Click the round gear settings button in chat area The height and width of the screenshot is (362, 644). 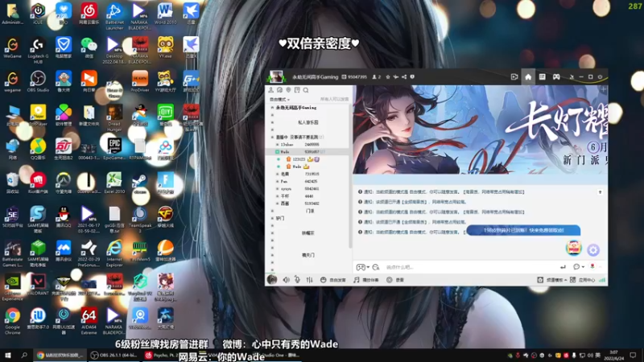click(x=593, y=249)
